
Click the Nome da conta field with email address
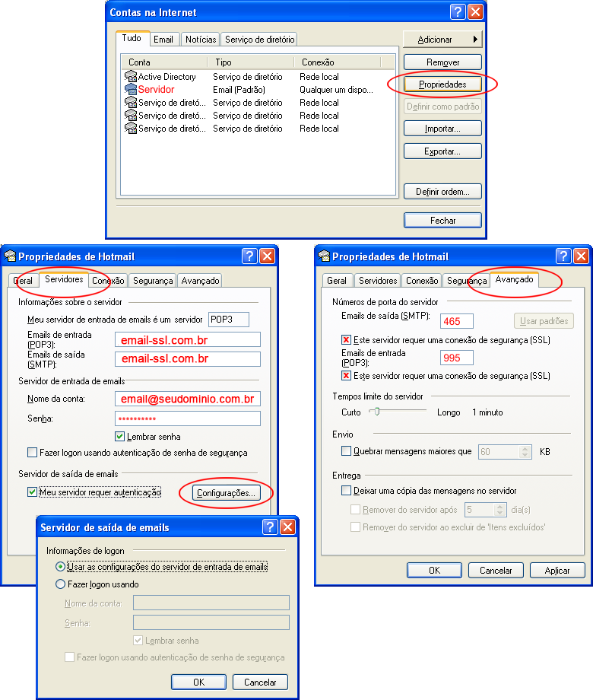188,399
